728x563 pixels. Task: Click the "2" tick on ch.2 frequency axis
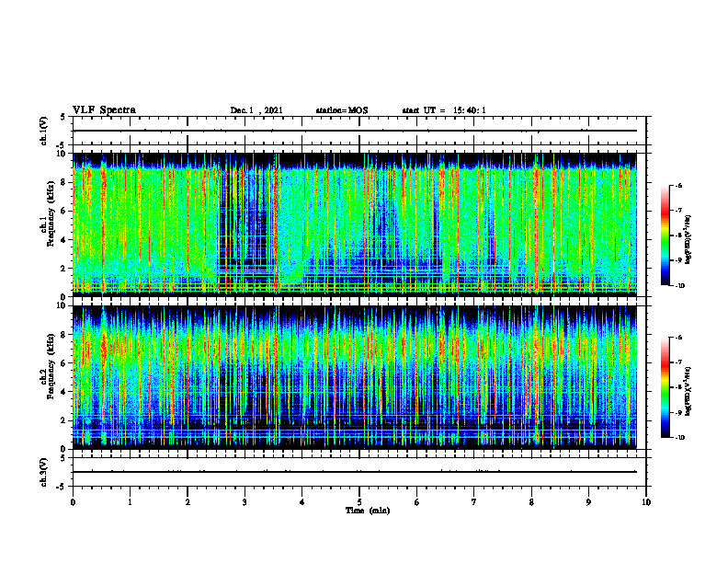64,420
